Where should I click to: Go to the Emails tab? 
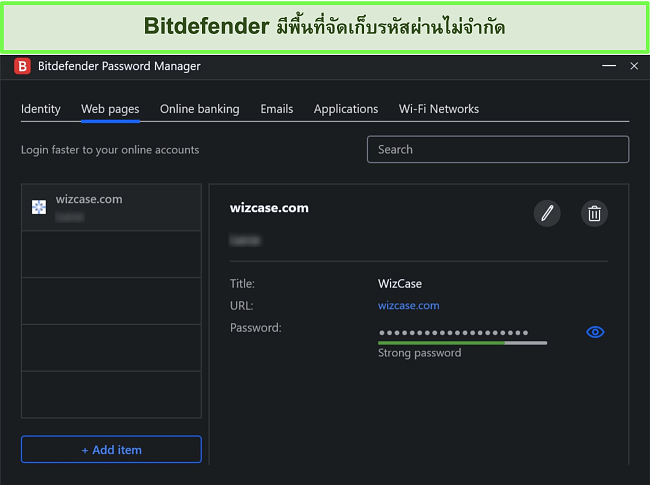277,109
